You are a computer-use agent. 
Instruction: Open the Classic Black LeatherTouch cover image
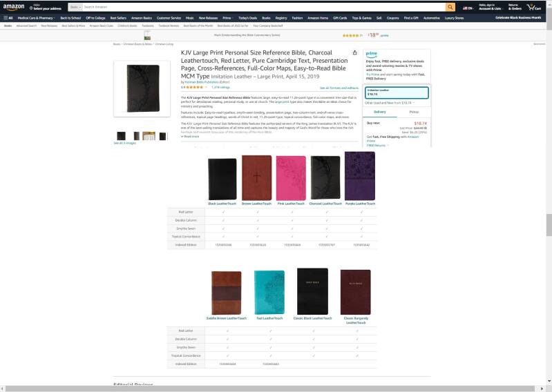point(312,291)
